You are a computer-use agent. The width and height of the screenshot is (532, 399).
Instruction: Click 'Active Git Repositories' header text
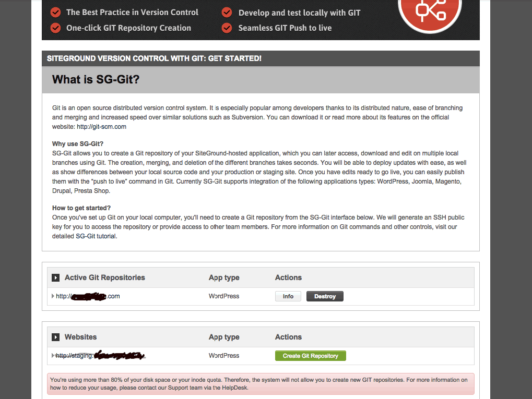(x=105, y=277)
